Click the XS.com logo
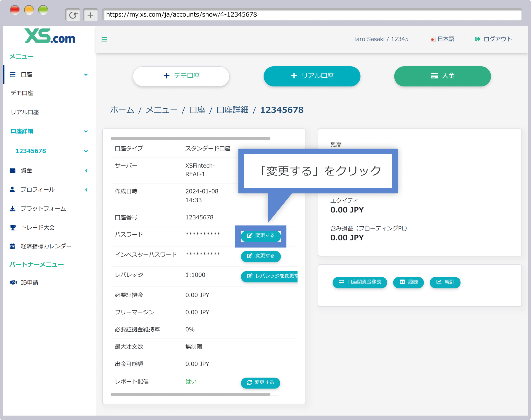The image size is (531, 420). (x=50, y=36)
